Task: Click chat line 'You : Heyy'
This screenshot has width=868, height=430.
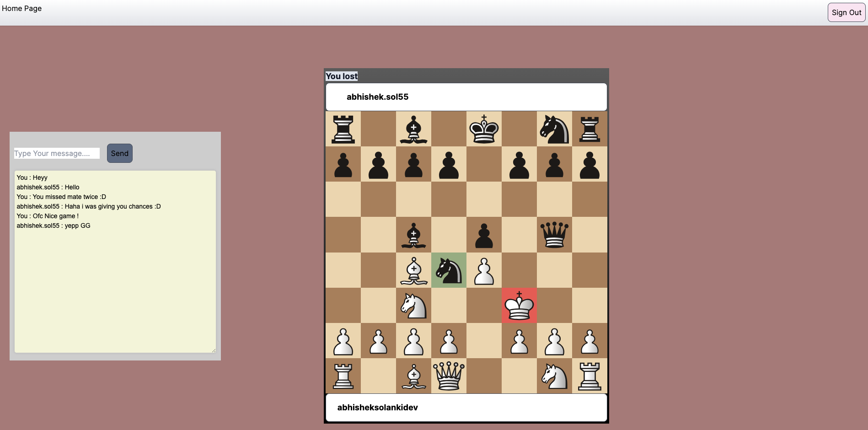Action: 32,177
